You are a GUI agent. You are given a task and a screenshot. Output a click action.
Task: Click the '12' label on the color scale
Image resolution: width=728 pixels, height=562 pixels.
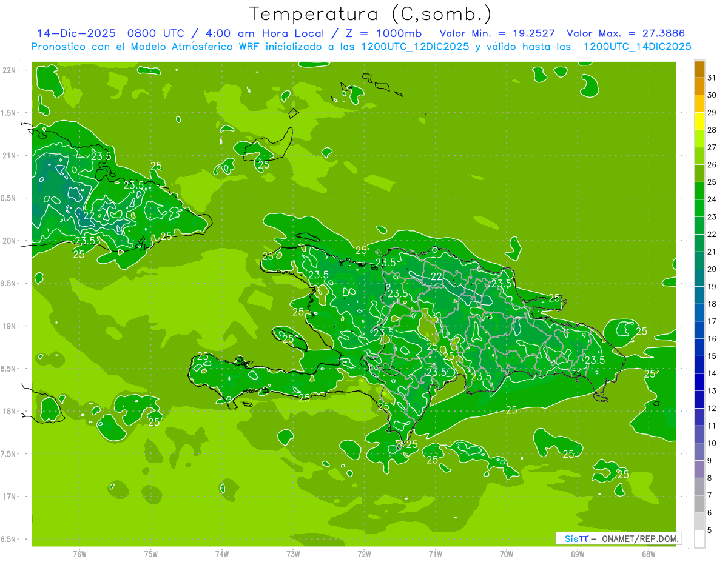tap(712, 409)
